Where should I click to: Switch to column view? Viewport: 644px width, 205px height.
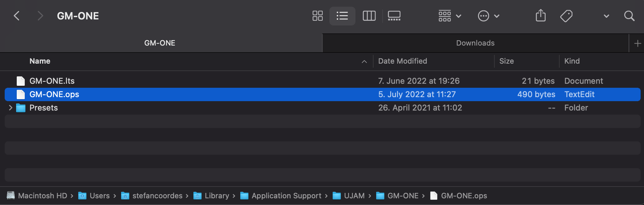point(369,16)
